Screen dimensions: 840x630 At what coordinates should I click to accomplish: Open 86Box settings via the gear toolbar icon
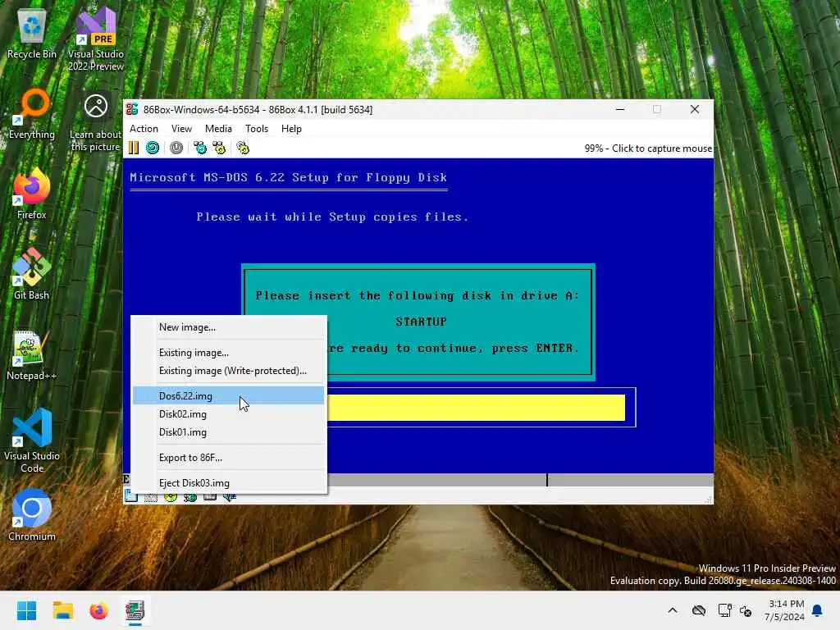coord(243,148)
